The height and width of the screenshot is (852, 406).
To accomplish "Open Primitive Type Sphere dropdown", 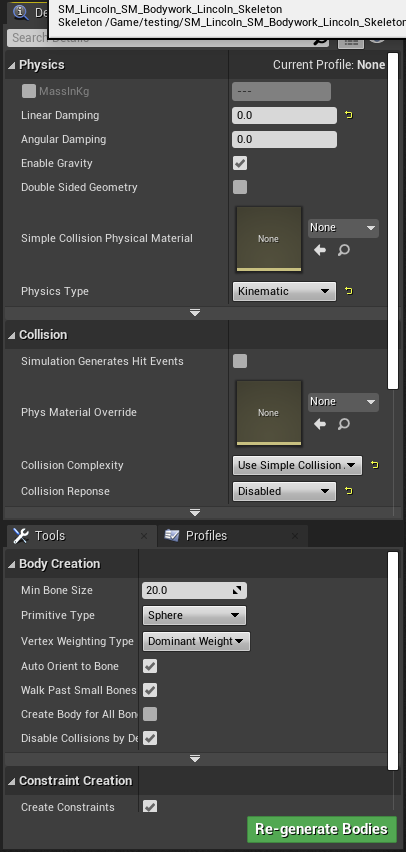I will [194, 615].
